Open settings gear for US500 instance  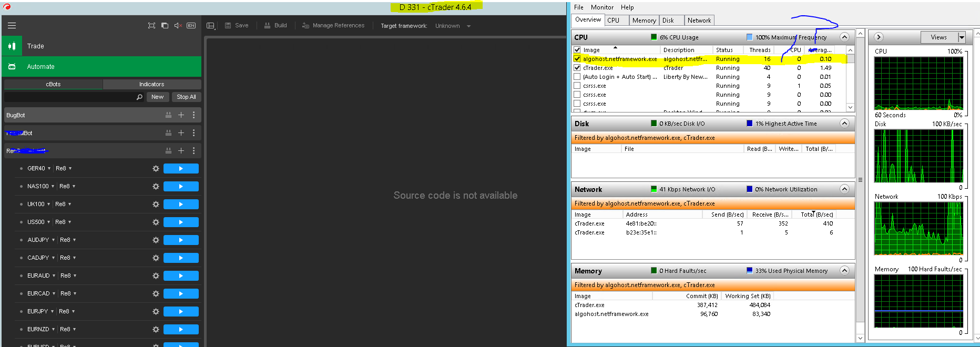click(156, 222)
